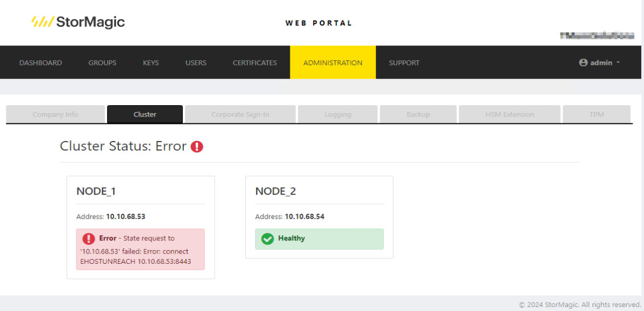Click the 2024 StorMagic copyright text
The width and height of the screenshot is (644, 311).
pyautogui.click(x=580, y=304)
